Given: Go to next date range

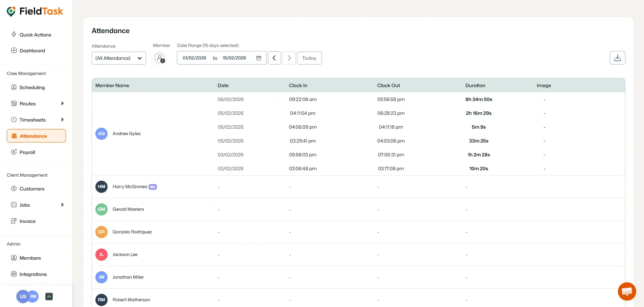Looking at the screenshot, I should (289, 58).
